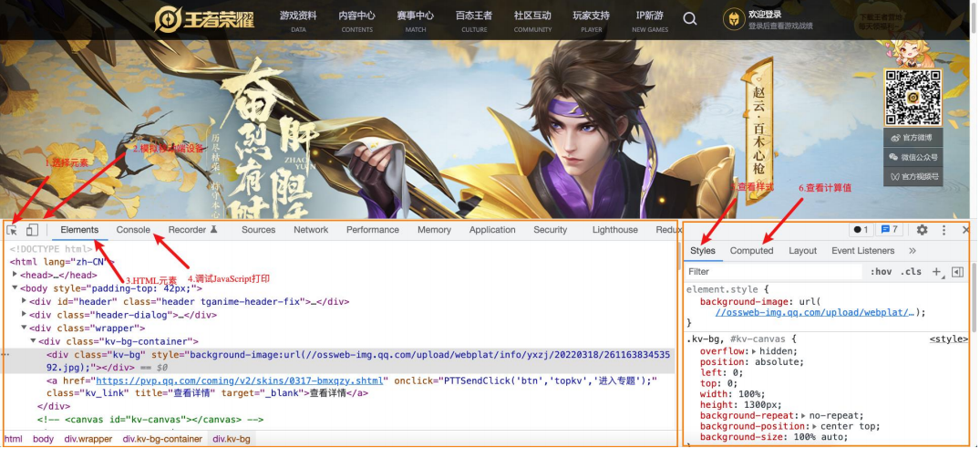Collapse the body element node

click(x=15, y=288)
